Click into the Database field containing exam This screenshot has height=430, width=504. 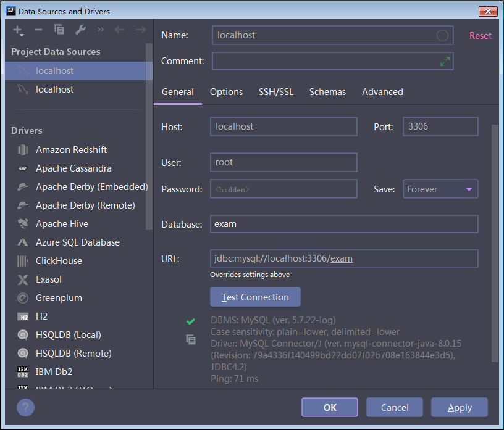[x=344, y=224]
